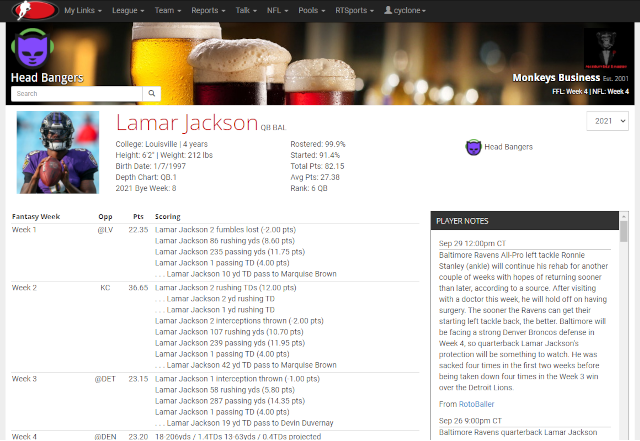Click the Player Notes scroll up arrow
Screen dimensions: 640x441
point(623,216)
